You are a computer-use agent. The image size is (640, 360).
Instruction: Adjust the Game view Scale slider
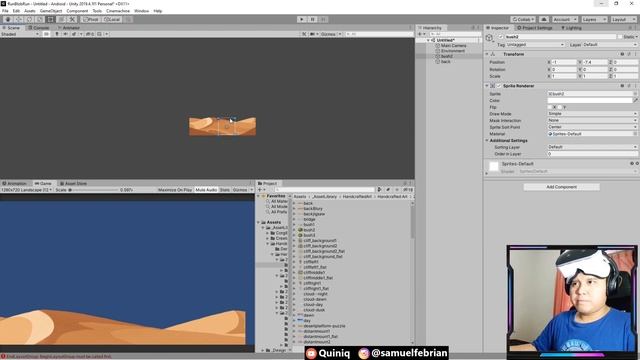tap(94, 190)
